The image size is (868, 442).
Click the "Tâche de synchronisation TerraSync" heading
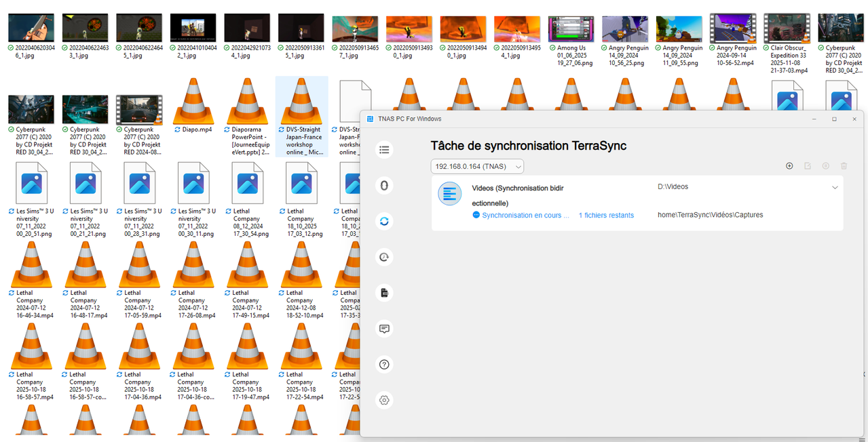pyautogui.click(x=529, y=146)
